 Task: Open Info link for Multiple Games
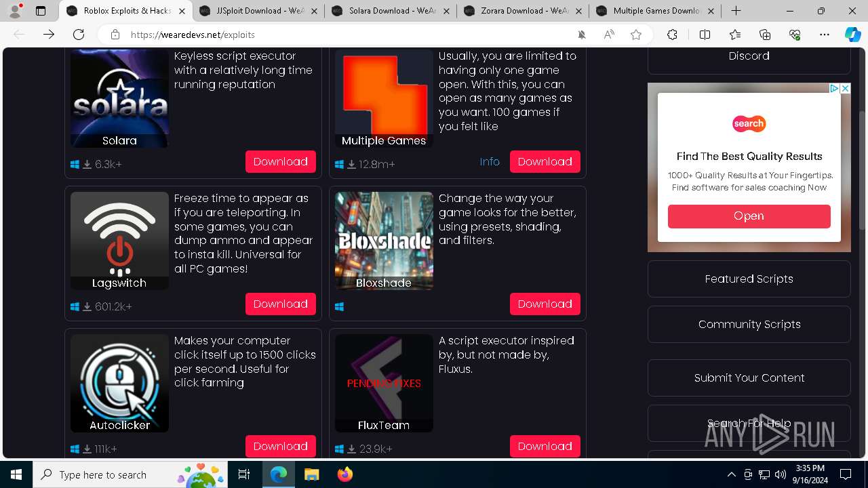pos(490,162)
